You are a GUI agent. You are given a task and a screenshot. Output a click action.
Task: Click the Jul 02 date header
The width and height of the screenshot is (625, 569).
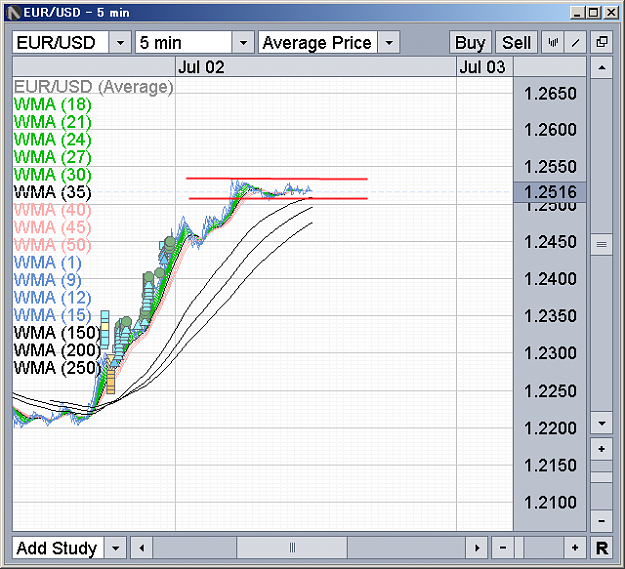pos(201,67)
